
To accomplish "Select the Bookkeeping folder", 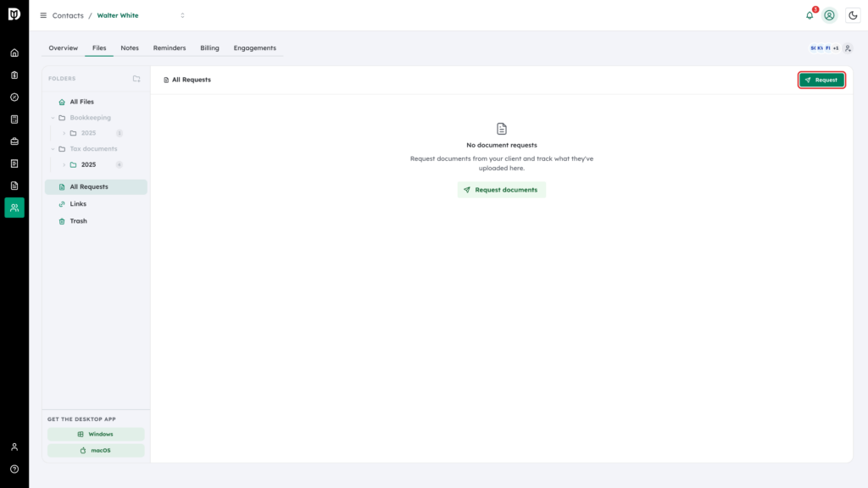I will coord(90,118).
